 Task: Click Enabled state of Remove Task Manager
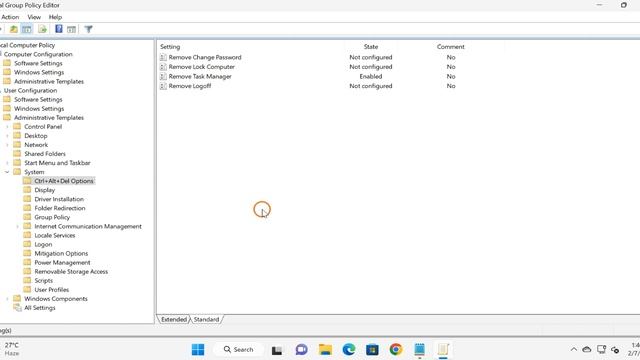[371, 77]
